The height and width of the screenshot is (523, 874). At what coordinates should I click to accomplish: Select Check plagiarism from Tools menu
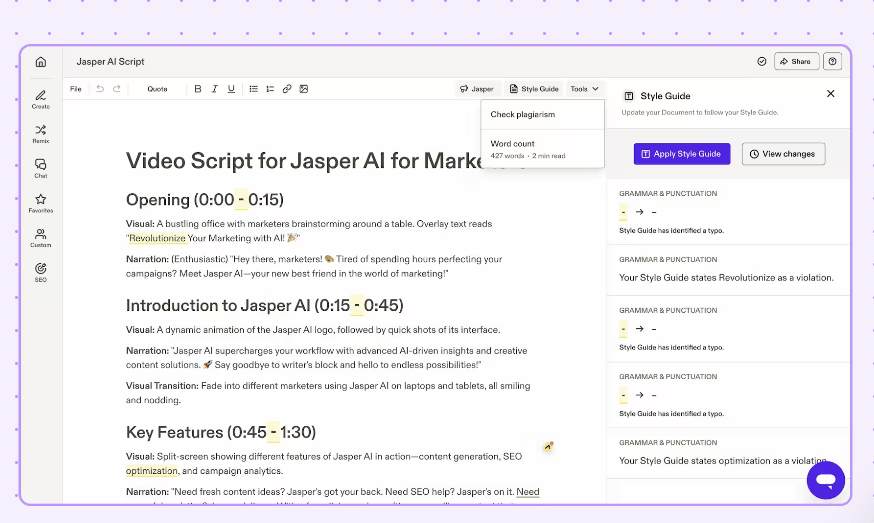point(542,114)
